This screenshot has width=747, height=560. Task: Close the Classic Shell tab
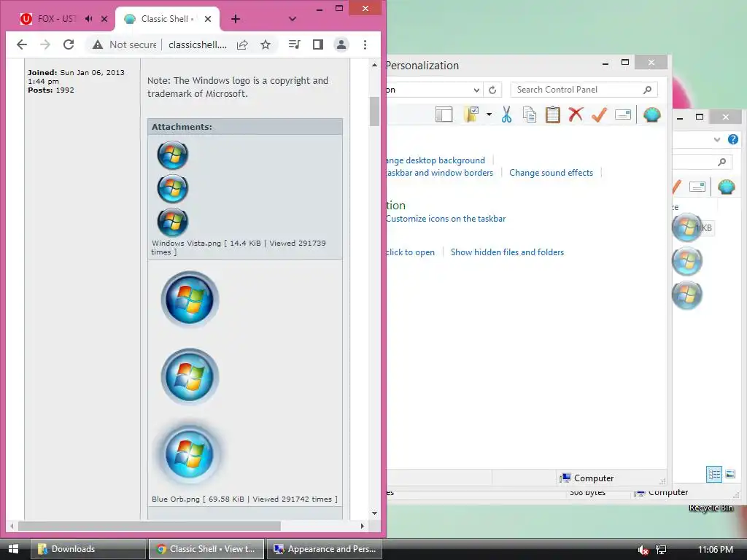click(208, 19)
